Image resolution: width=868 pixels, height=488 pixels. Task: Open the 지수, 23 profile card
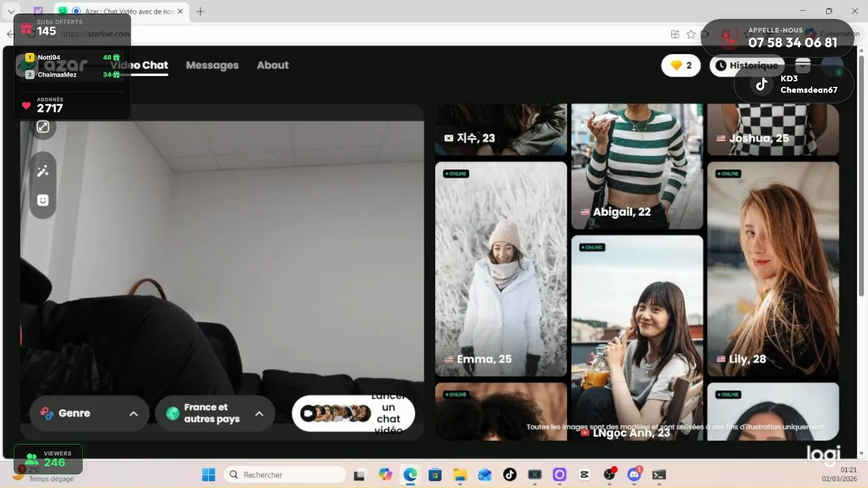(x=501, y=129)
